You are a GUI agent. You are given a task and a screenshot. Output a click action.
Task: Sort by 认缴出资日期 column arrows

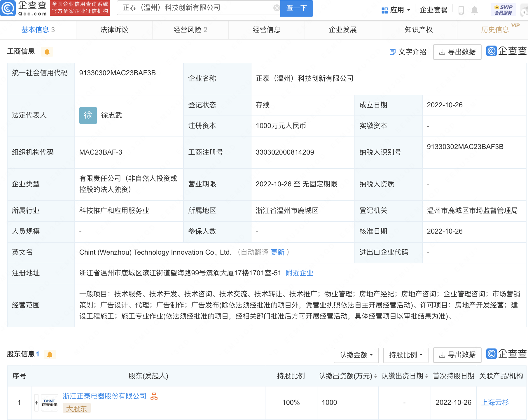(426, 376)
